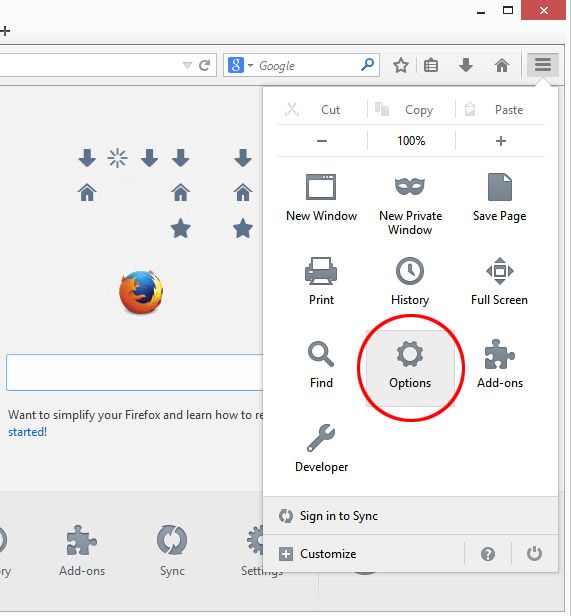Click the bookmark star icon in toolbar
571x616 pixels.
(x=401, y=65)
